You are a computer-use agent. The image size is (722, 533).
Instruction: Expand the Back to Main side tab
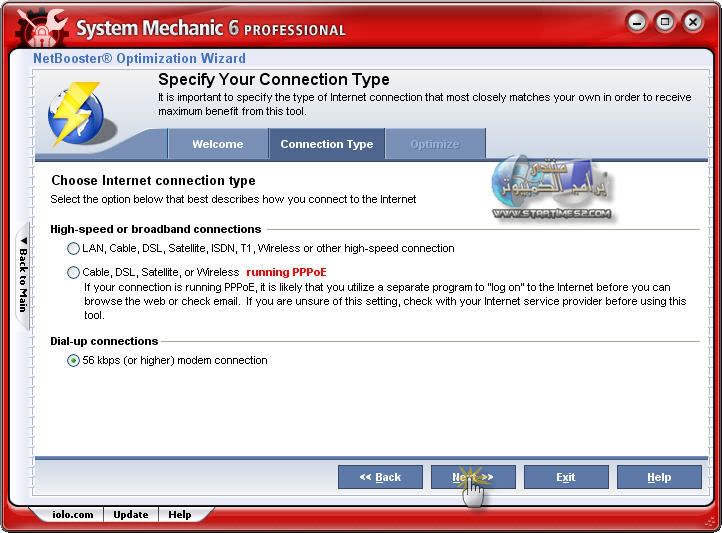23,275
